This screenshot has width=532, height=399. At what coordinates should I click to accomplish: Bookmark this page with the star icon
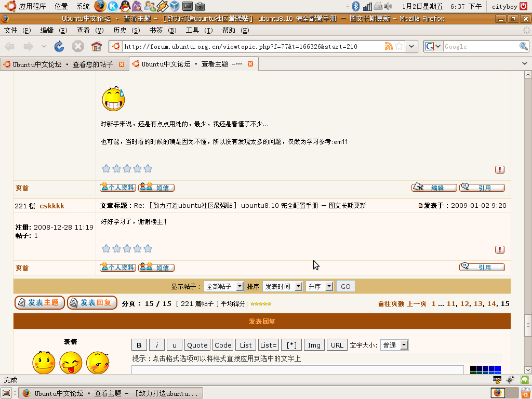click(x=399, y=46)
